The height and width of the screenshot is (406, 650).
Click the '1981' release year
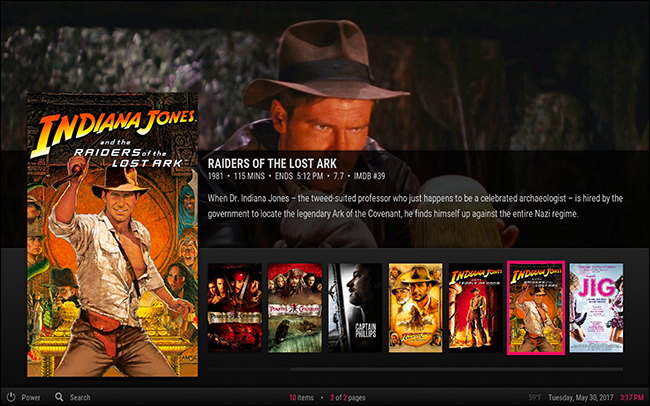click(215, 176)
